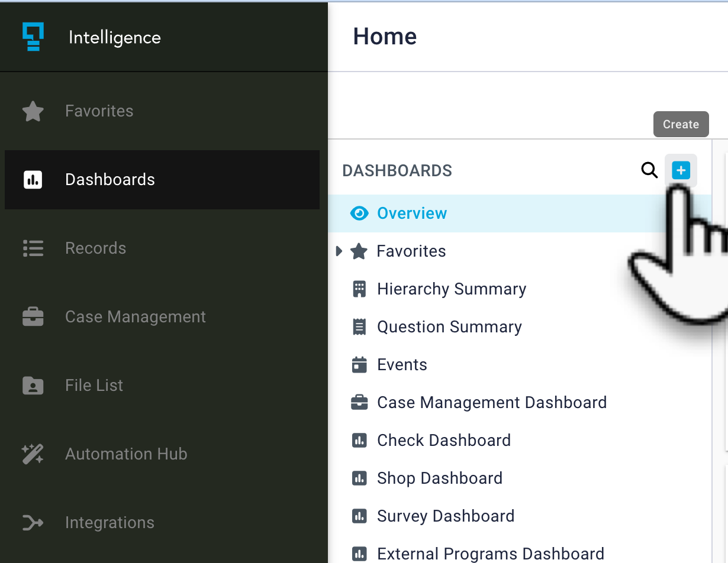Open Automation Hub from the sidebar
This screenshot has height=563, width=728.
(x=126, y=454)
